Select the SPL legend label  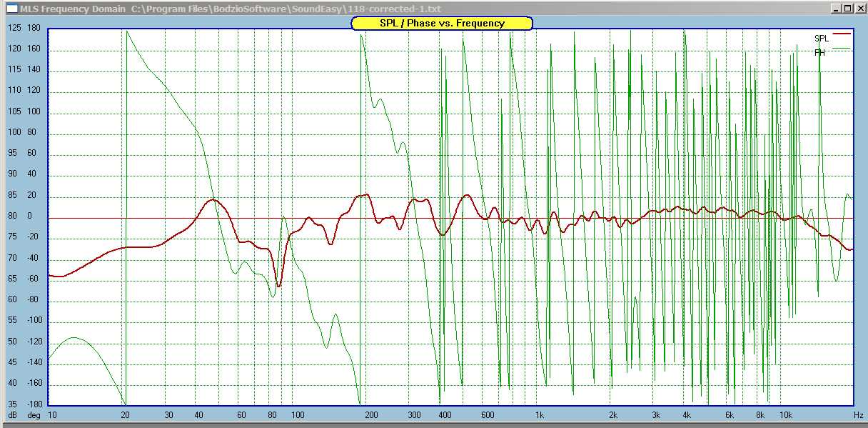point(822,39)
